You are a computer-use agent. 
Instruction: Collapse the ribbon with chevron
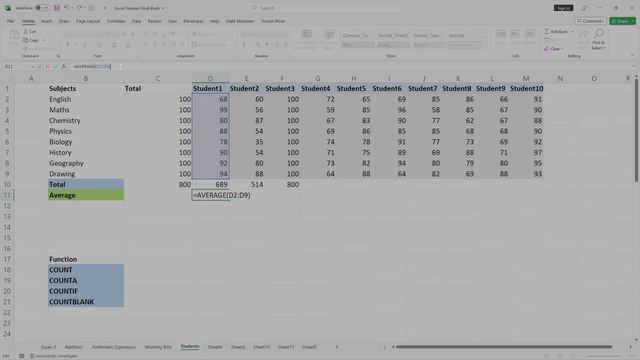[632, 55]
